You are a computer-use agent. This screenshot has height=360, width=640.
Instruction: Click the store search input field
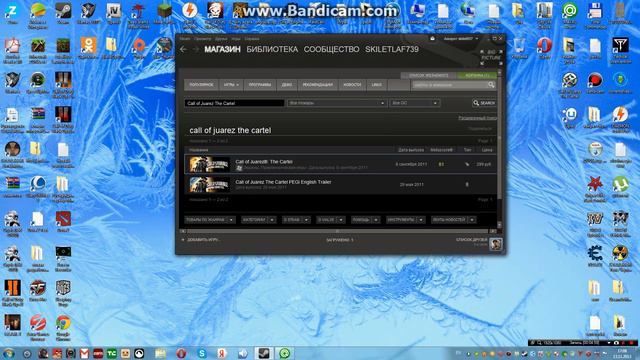(x=450, y=85)
